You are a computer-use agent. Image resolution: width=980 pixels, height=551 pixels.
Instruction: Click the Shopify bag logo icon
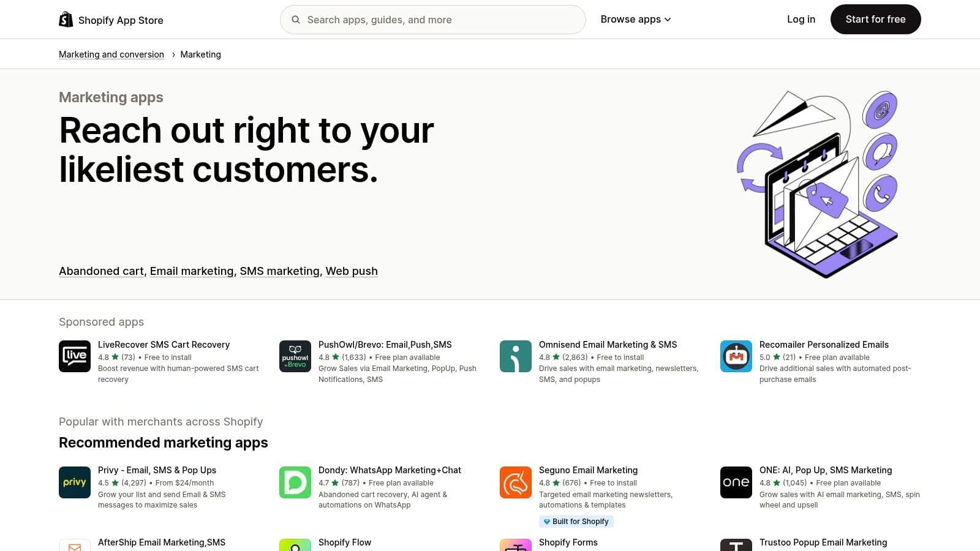coord(66,20)
